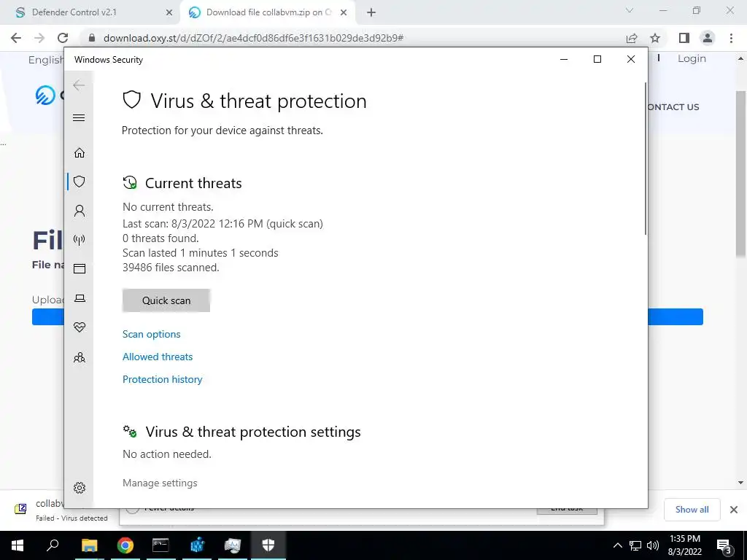Click Login on the webpage
The image size is (747, 560).
click(x=692, y=58)
